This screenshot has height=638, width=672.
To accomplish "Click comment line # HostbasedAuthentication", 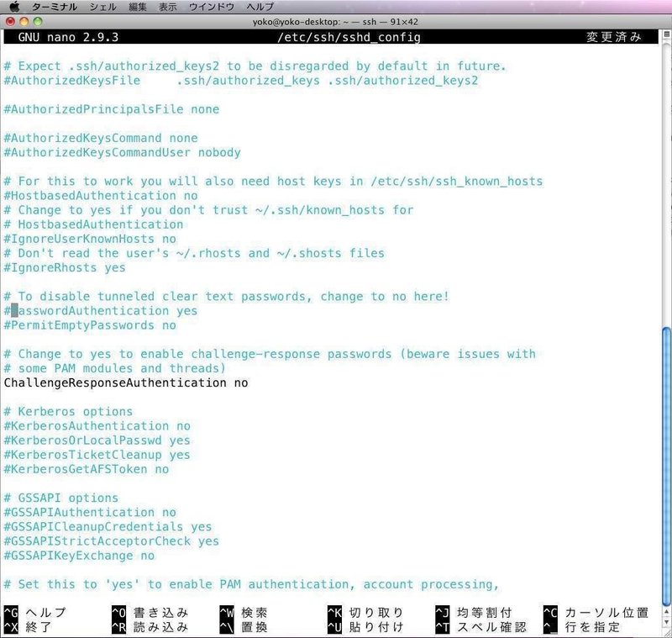I will point(93,224).
